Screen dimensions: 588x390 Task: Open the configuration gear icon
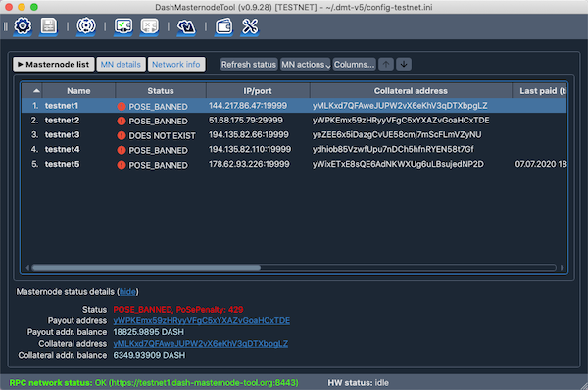(23, 26)
